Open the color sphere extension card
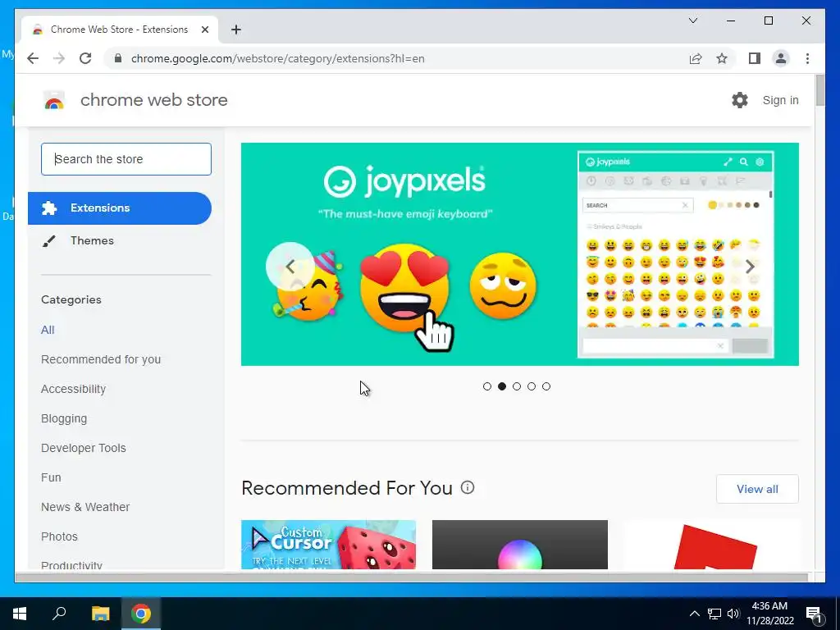The image size is (840, 630). [519, 545]
